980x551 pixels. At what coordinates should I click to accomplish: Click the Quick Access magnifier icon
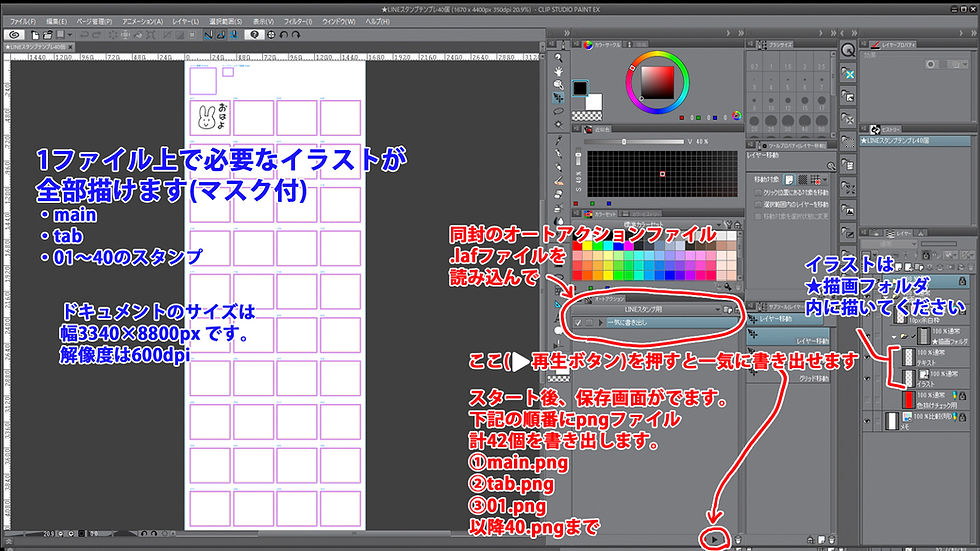(848, 51)
